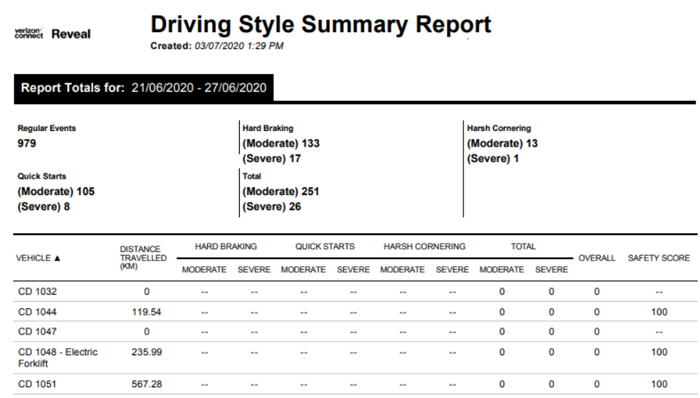Select the CD 1032 vehicle row

355,292
